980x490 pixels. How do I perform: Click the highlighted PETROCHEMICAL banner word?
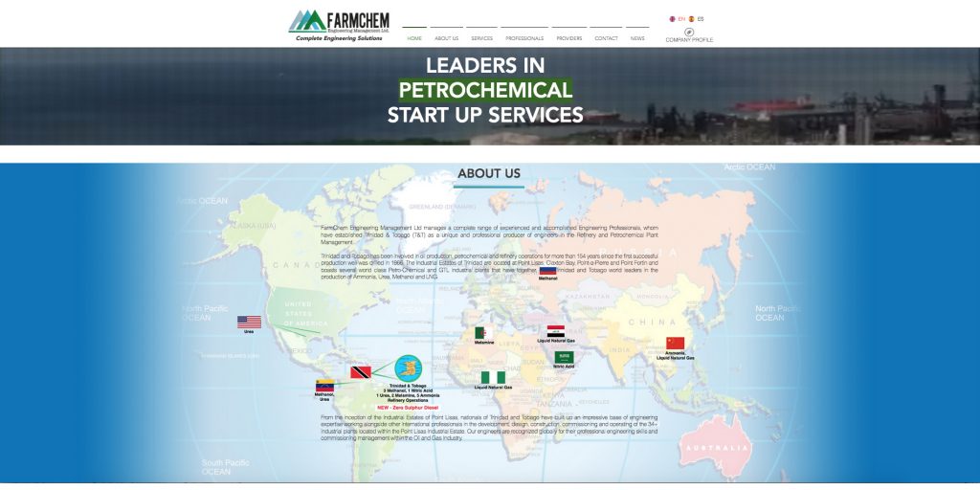[x=485, y=90]
